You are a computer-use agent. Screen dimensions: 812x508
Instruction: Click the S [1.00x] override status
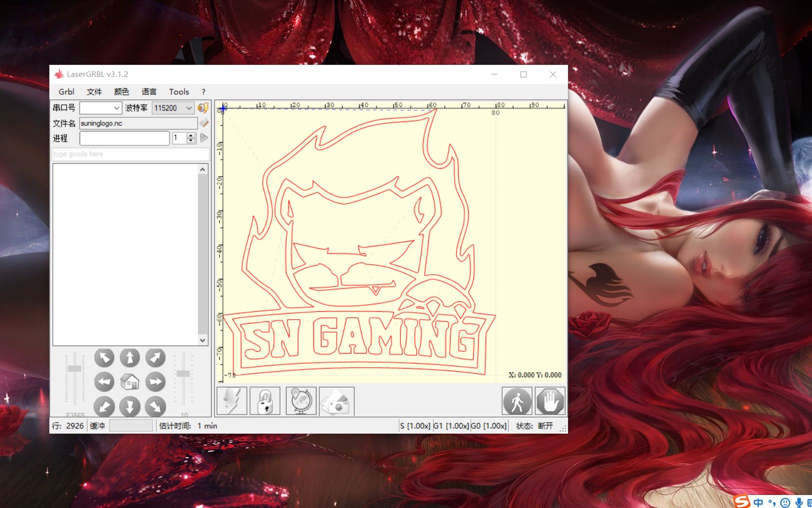415,426
